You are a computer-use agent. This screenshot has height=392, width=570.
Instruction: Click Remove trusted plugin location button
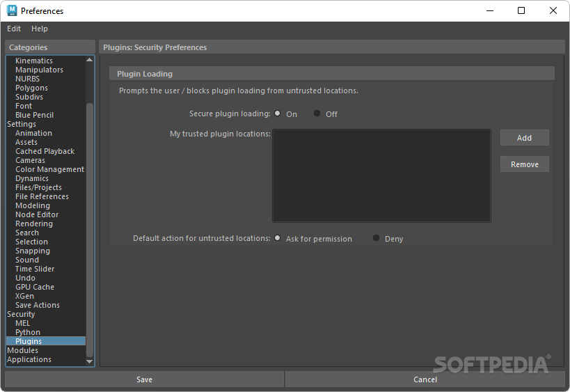pyautogui.click(x=525, y=164)
